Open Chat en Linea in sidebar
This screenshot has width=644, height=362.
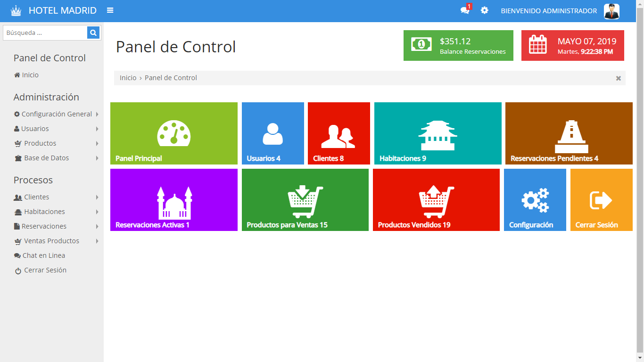pyautogui.click(x=43, y=255)
